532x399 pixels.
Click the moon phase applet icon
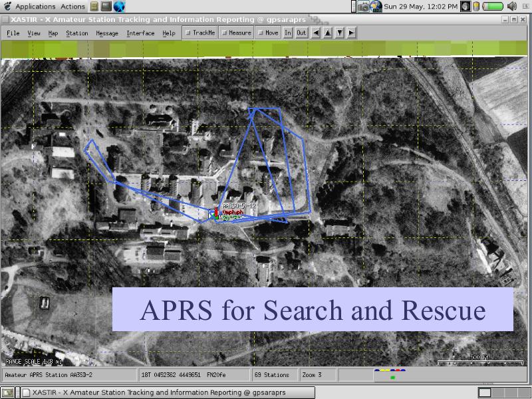(465, 7)
